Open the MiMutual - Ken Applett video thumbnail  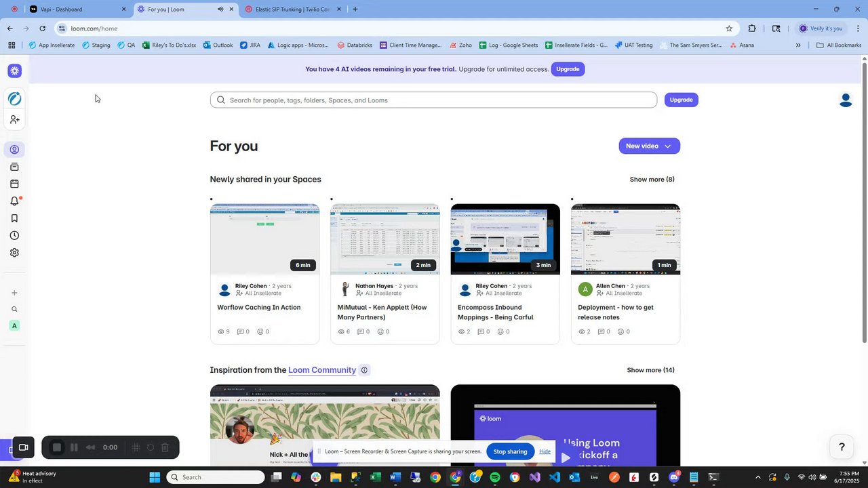384,239
